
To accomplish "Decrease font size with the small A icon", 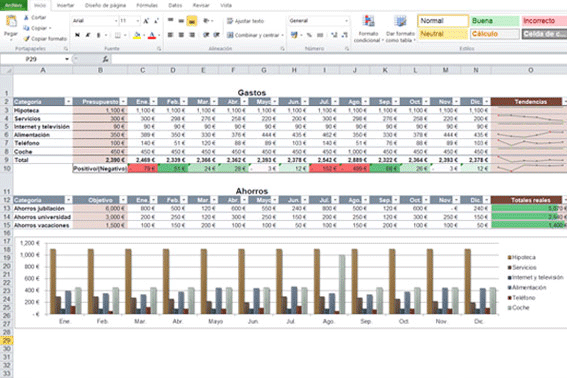I will click(156, 21).
